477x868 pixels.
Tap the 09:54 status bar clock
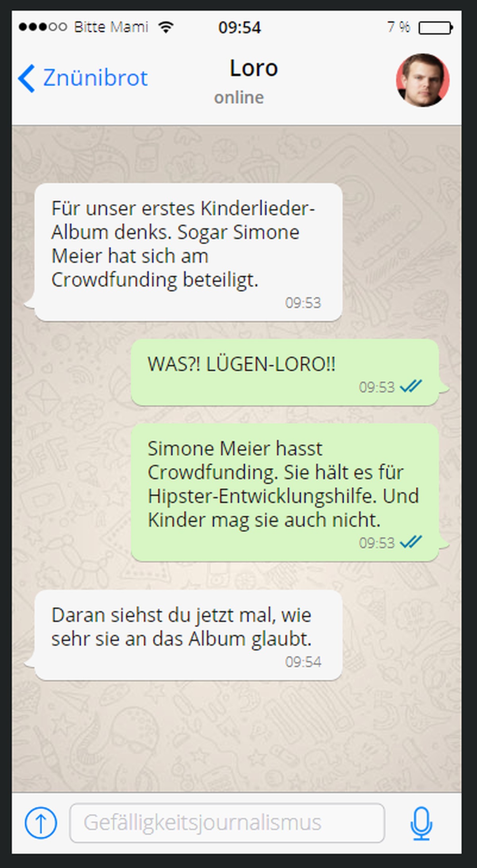[x=240, y=27]
